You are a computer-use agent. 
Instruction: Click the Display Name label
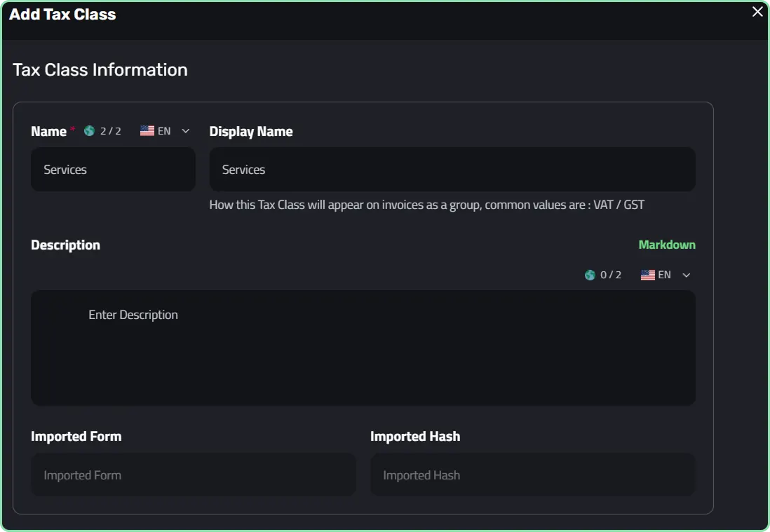(251, 132)
